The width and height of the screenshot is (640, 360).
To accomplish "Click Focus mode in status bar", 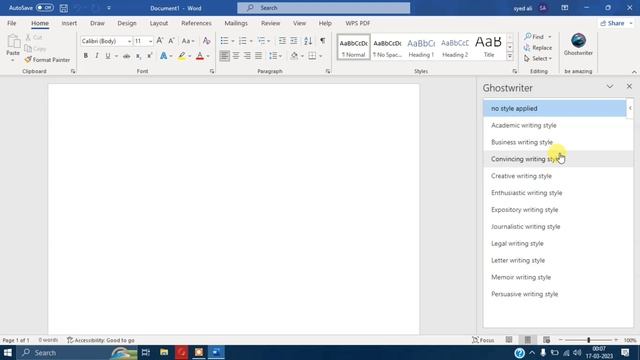I will tap(483, 340).
